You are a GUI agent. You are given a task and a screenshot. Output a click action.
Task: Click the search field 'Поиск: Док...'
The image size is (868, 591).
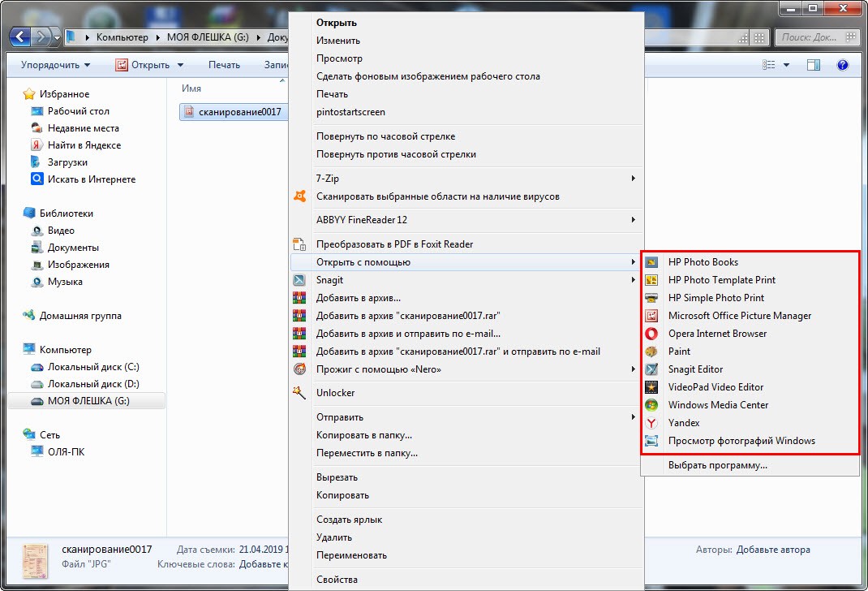[x=817, y=37]
